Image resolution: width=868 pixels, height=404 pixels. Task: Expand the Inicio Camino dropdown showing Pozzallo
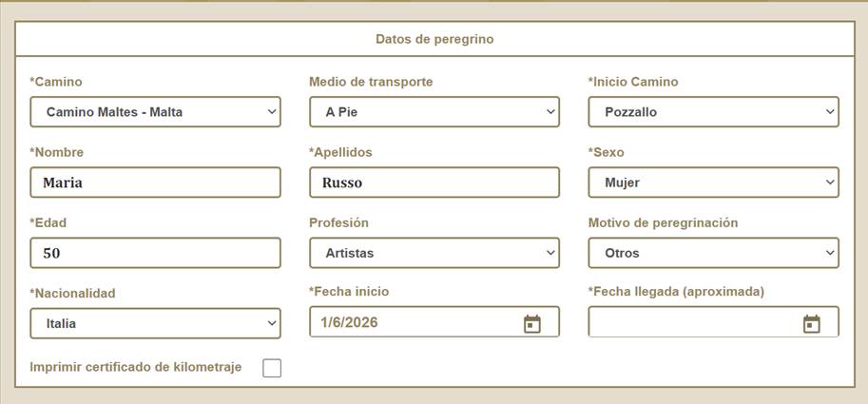714,112
